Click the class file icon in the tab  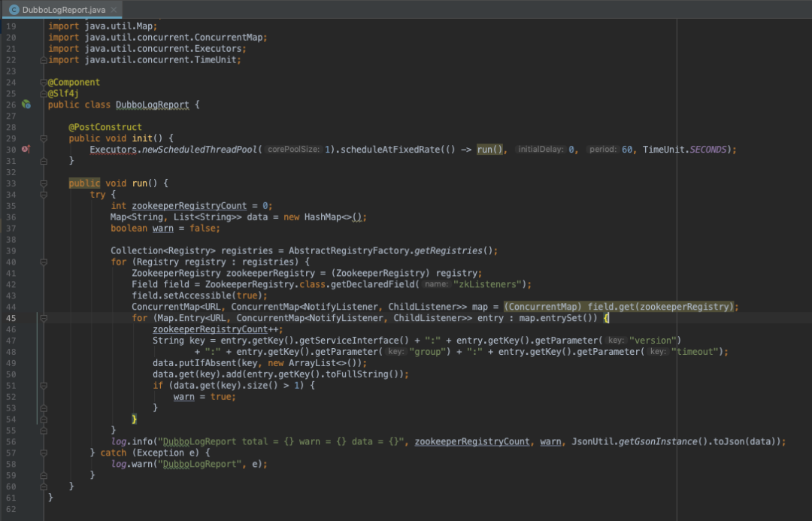[x=14, y=9]
